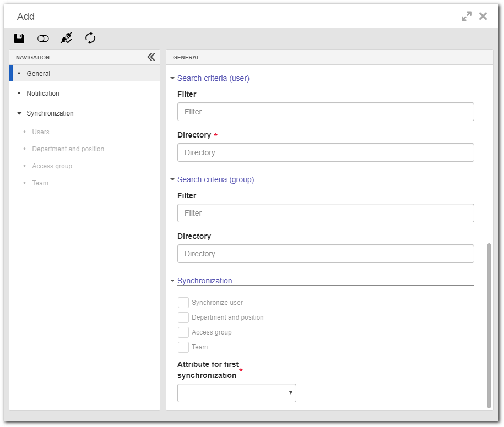The image size is (504, 427).
Task: Collapse the Search criteria (group) section arrow
Action: tap(172, 179)
